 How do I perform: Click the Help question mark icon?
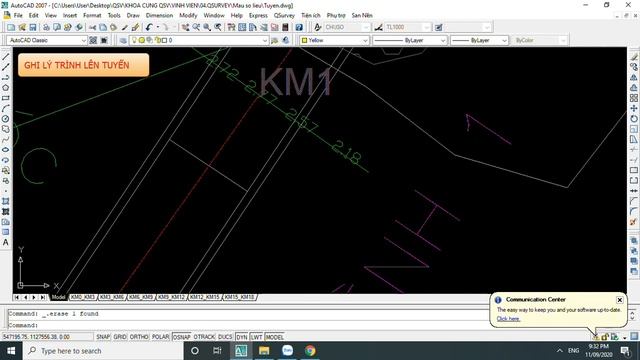coord(299,27)
